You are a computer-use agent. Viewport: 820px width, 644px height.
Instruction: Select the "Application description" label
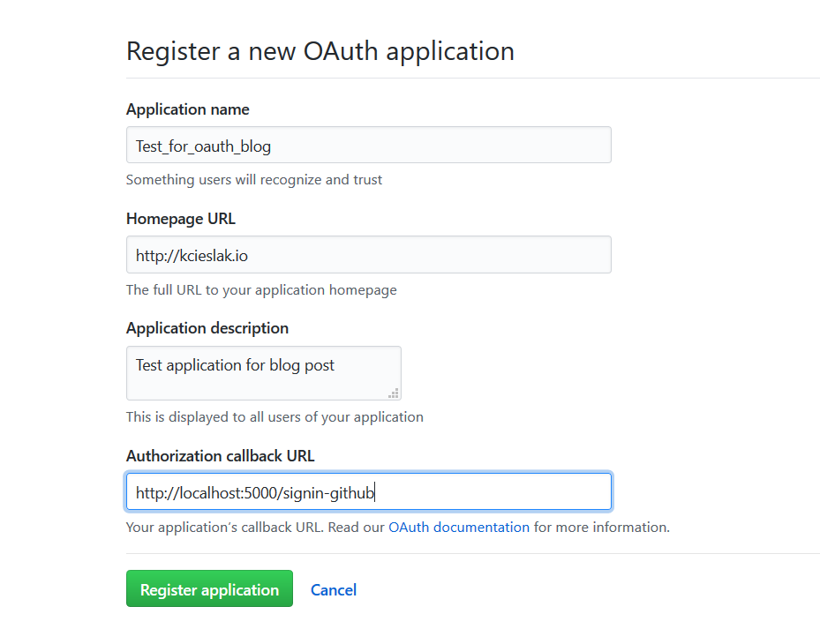pos(207,328)
